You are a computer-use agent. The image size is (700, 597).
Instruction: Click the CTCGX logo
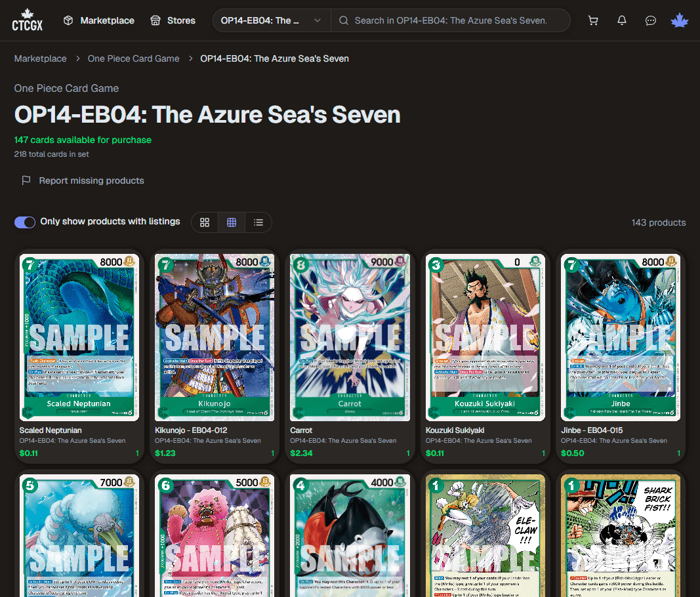(27, 20)
